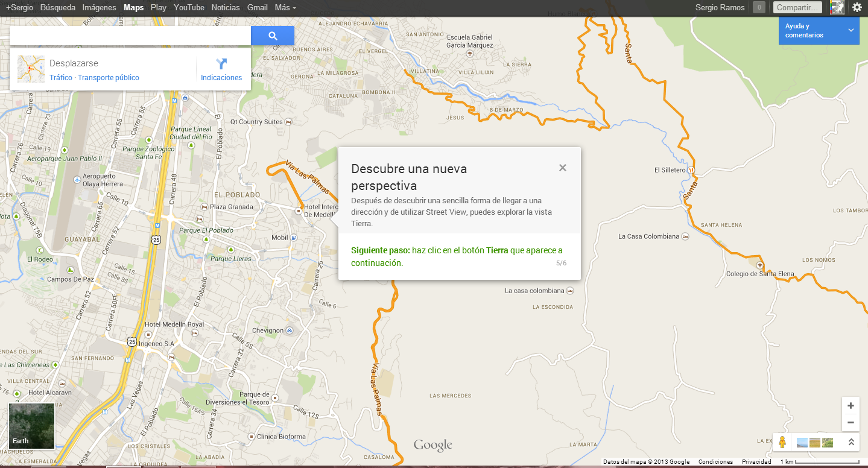Show Transporte público layer
Image resolution: width=868 pixels, height=468 pixels.
(x=109, y=78)
